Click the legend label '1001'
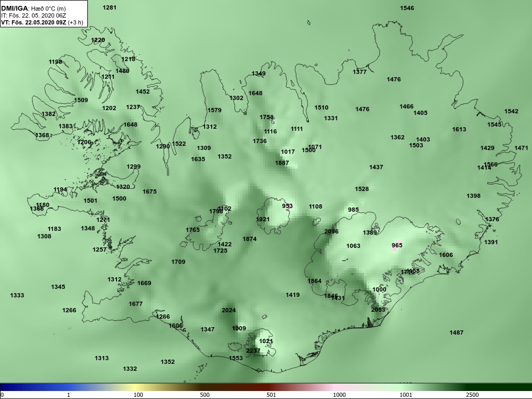This screenshot has width=532, height=399. tap(406, 395)
